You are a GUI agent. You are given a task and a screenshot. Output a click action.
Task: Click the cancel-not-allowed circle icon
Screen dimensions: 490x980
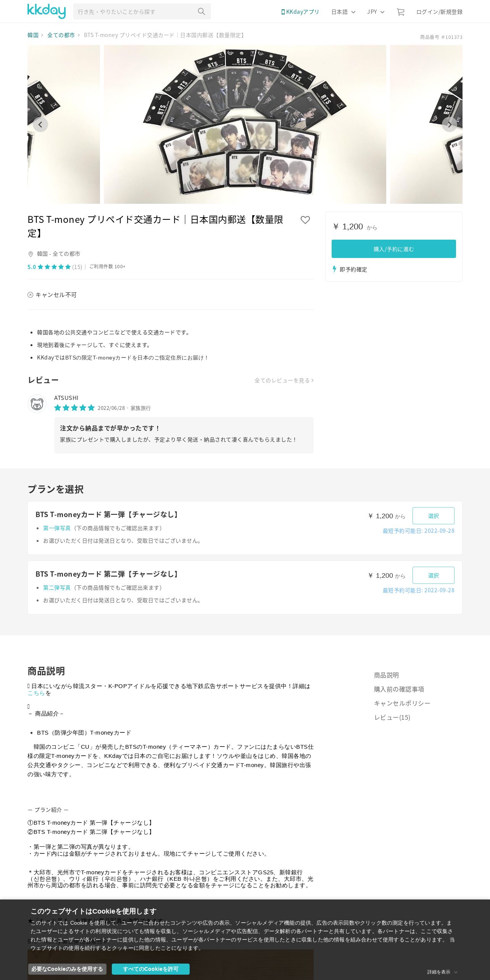(30, 295)
